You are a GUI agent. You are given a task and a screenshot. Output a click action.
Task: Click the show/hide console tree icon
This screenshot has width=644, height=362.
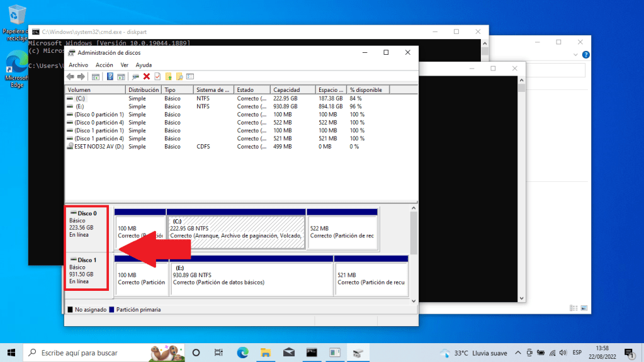click(96, 77)
